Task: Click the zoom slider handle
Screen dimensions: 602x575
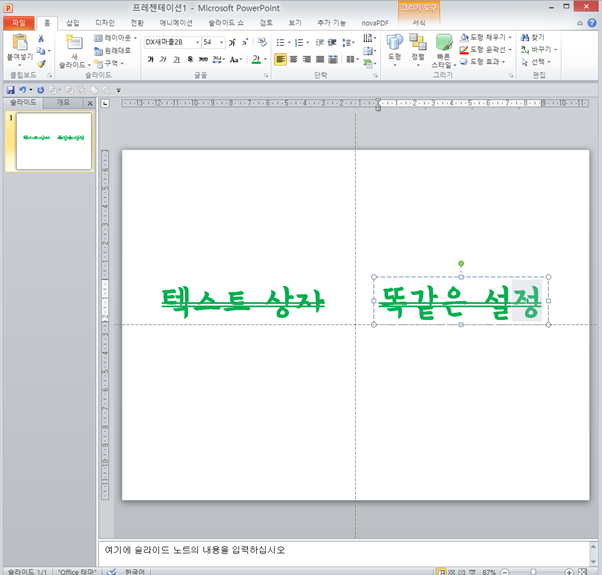Action: [533, 572]
